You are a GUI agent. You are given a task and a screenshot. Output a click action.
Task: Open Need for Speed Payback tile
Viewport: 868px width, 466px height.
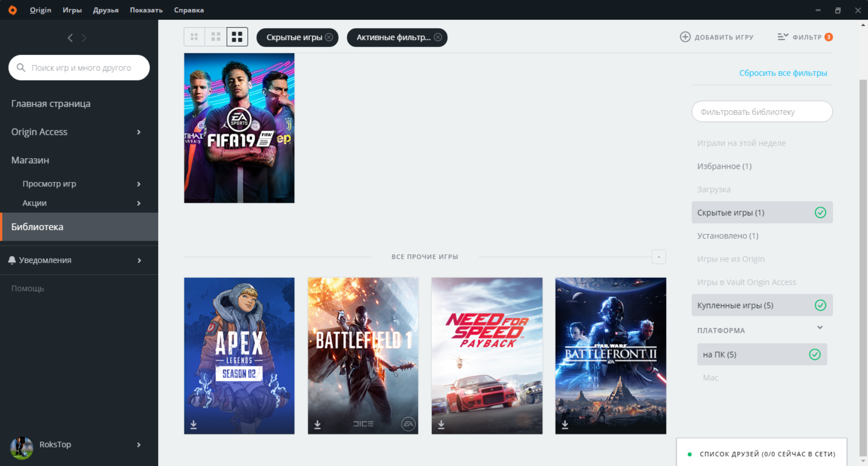click(487, 356)
